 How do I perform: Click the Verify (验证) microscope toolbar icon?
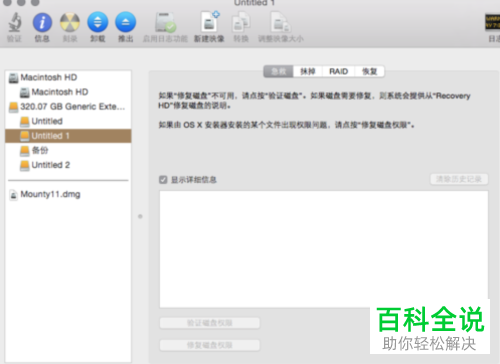[14, 22]
